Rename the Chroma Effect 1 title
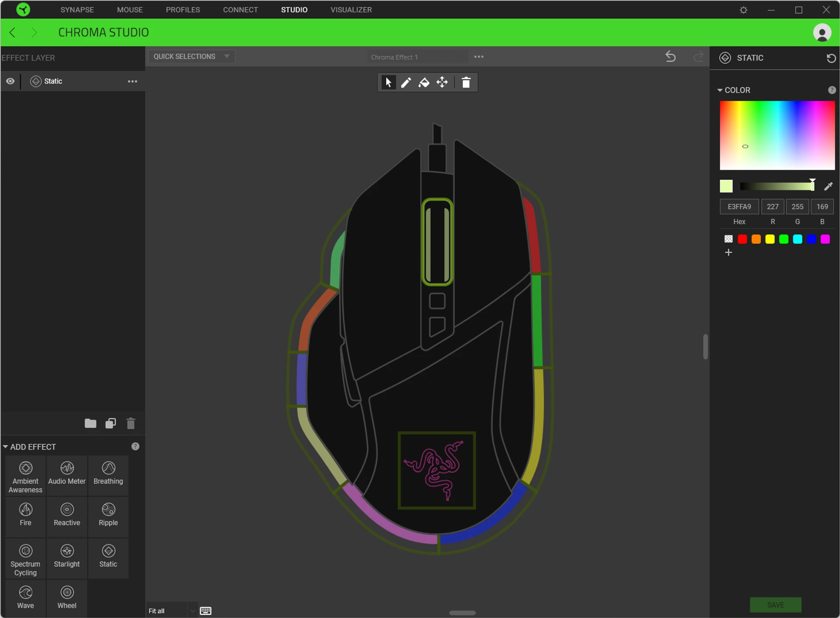The width and height of the screenshot is (840, 618). [417, 57]
